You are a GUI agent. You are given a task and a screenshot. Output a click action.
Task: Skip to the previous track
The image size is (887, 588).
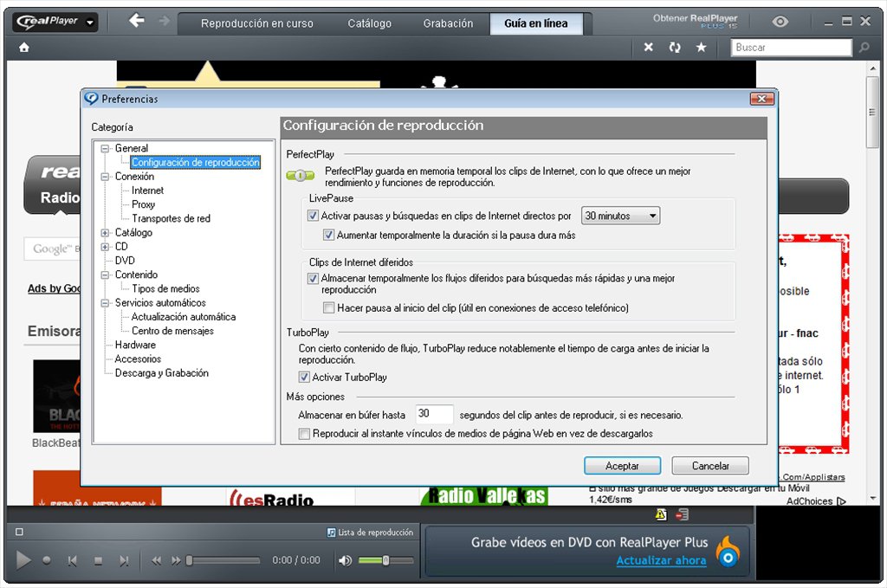pyautogui.click(x=72, y=560)
